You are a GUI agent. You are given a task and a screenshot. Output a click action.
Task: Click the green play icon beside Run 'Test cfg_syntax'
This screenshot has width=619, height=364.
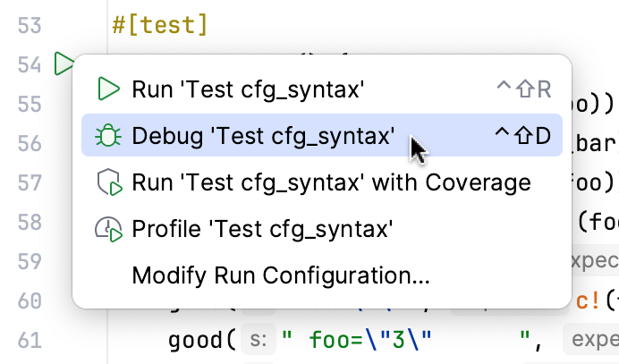click(108, 89)
